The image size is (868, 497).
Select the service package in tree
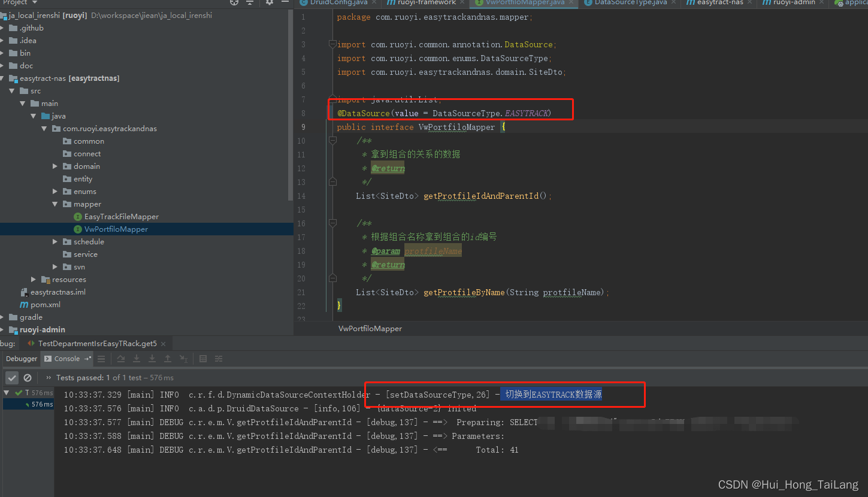[x=86, y=254]
